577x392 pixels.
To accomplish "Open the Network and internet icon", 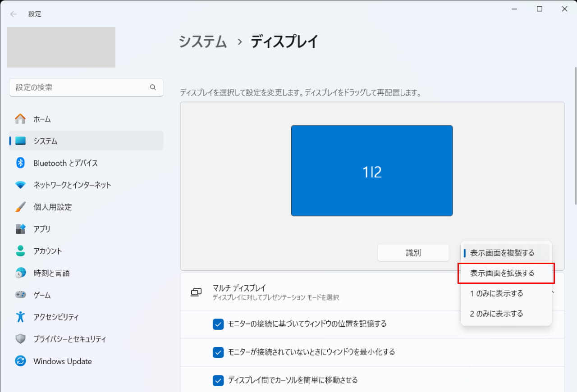I will pyautogui.click(x=20, y=185).
